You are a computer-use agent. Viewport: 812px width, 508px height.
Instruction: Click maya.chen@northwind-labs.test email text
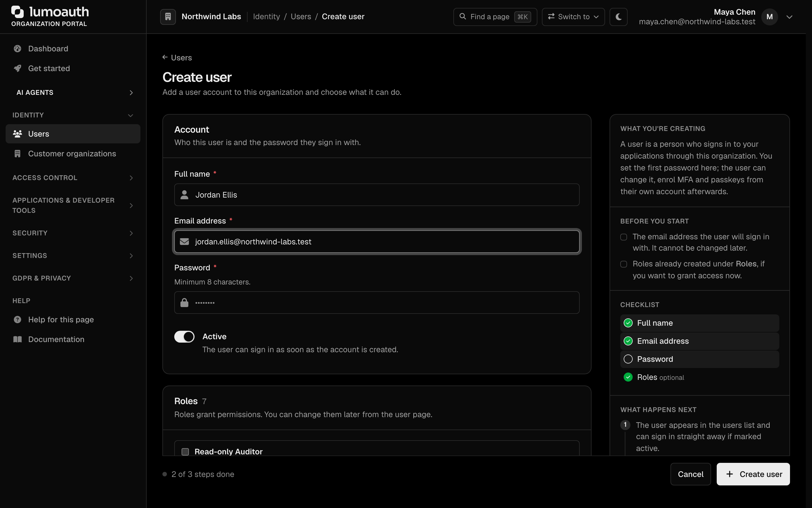[697, 21]
